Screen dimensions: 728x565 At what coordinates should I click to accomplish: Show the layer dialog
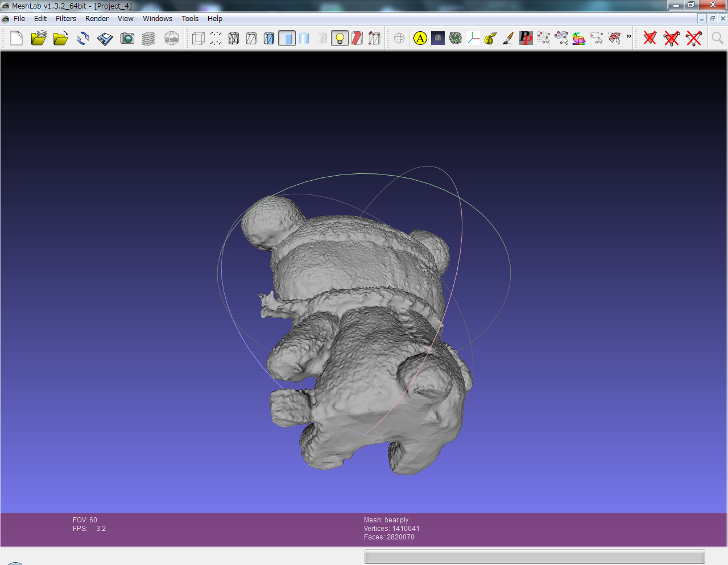[148, 38]
